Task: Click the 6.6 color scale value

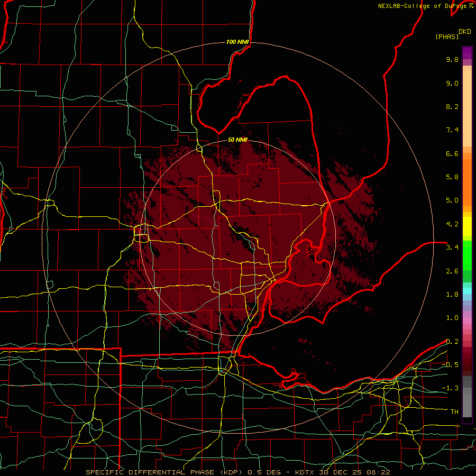Action: (452, 153)
